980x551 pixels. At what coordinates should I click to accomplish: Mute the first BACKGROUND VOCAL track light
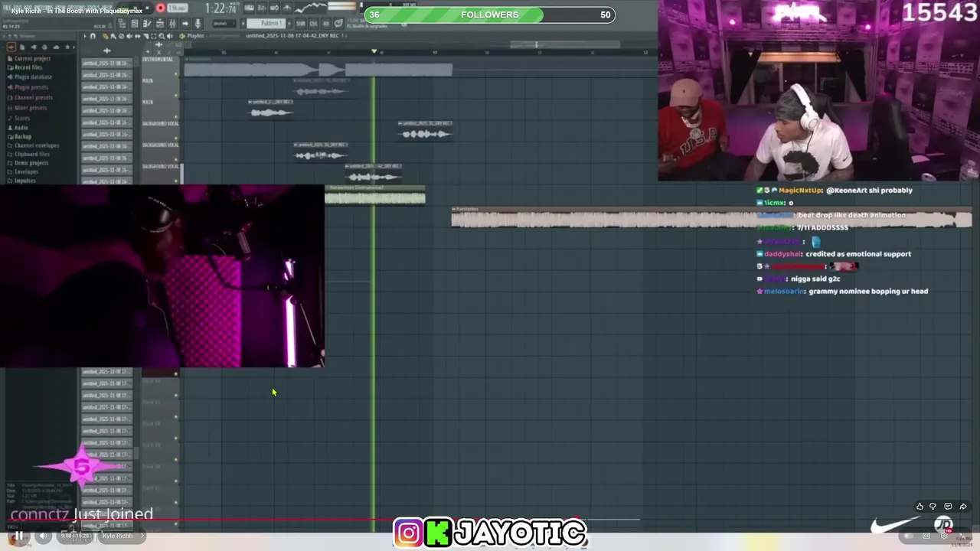point(176,139)
